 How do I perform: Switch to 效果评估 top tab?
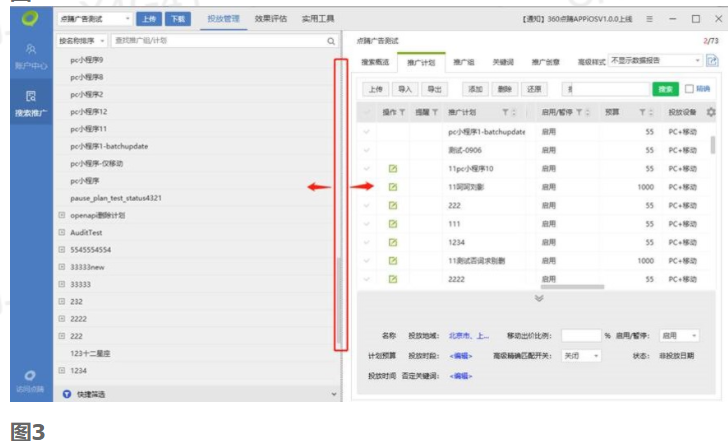[x=271, y=19]
